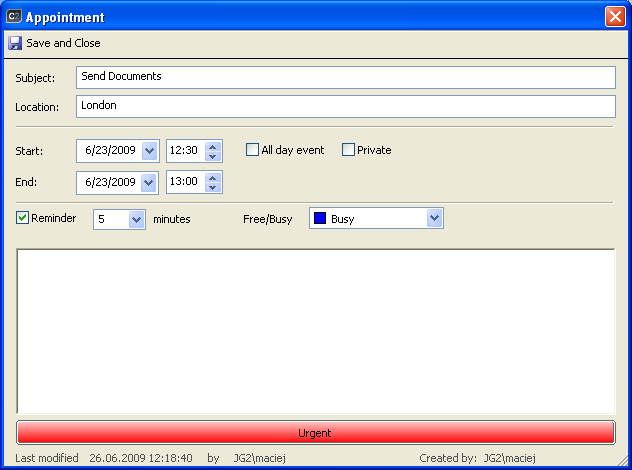Click the Last modified timestamp 26.06.2009 12:18:40
This screenshot has height=470, width=632.
click(141, 458)
